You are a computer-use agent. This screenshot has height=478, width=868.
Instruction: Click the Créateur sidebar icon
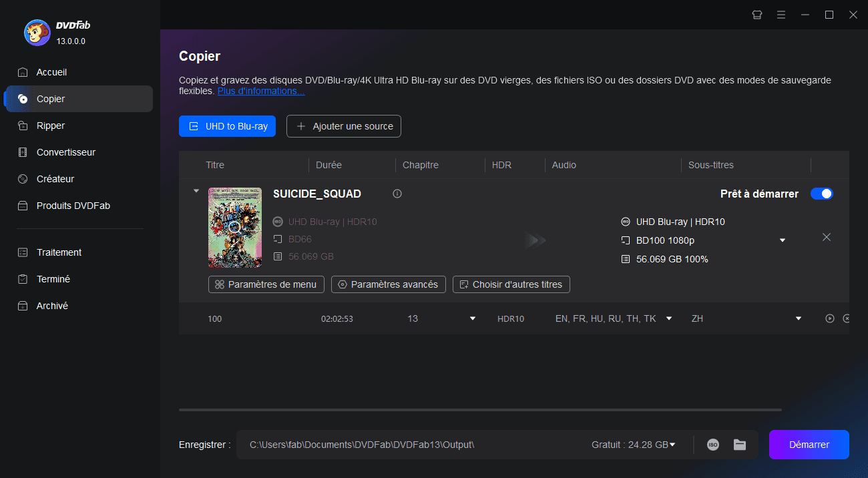click(23, 179)
